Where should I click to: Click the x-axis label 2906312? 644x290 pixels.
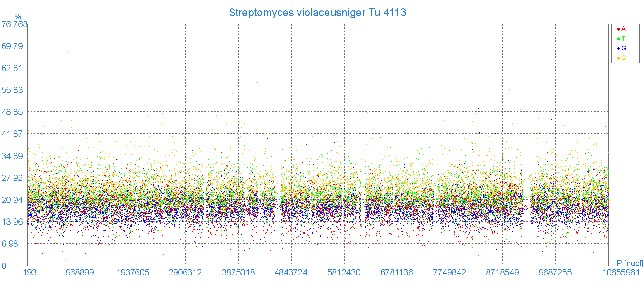185,273
